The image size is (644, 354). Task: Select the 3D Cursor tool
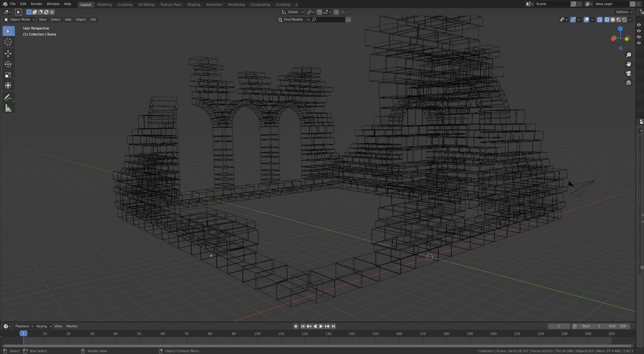click(8, 42)
